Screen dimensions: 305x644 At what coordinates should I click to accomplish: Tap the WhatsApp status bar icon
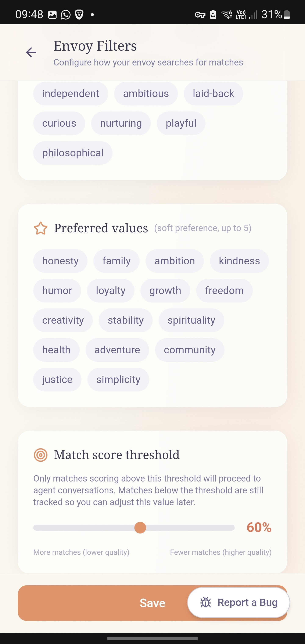coord(66,15)
